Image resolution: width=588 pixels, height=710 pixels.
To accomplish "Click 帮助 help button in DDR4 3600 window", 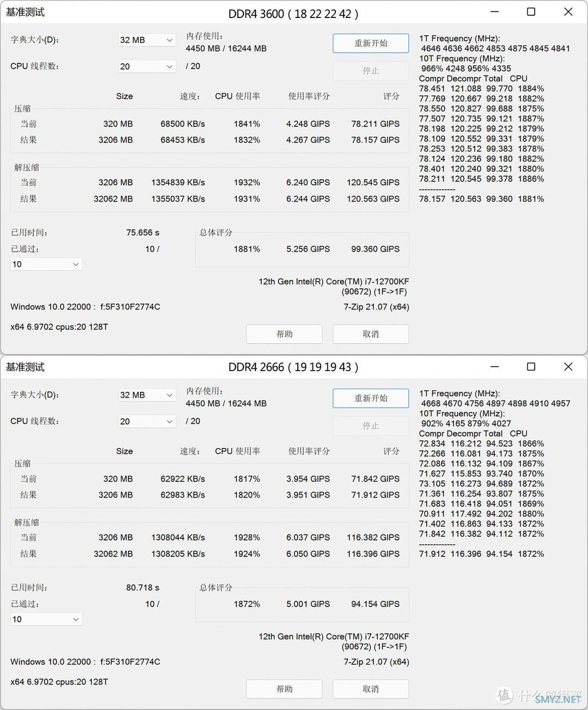I will (x=284, y=334).
